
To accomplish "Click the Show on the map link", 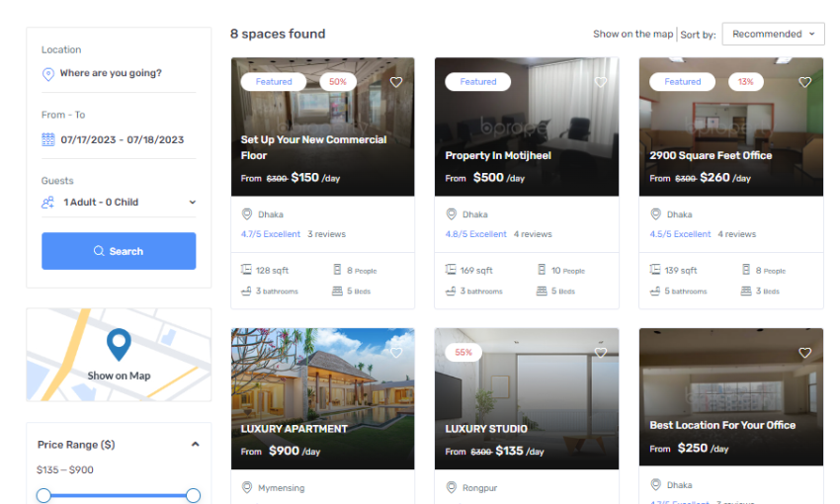I will [632, 34].
